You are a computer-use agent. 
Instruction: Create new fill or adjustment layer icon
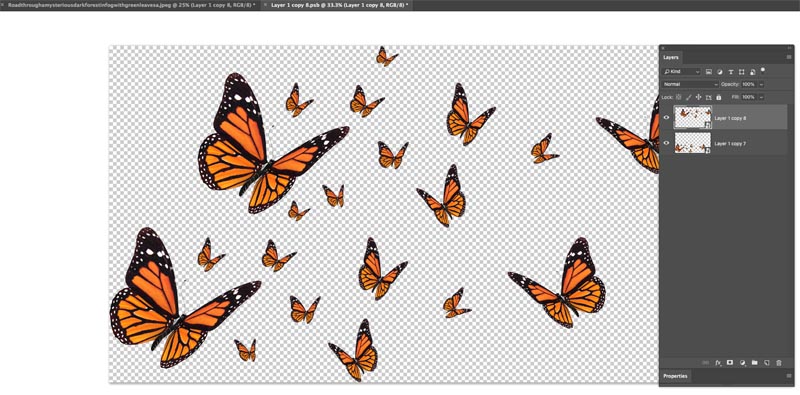[742, 363]
